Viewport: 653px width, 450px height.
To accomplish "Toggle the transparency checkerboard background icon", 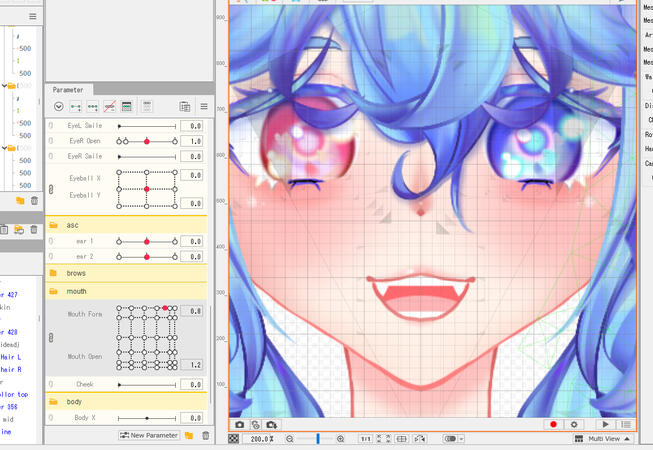I will tap(233, 438).
